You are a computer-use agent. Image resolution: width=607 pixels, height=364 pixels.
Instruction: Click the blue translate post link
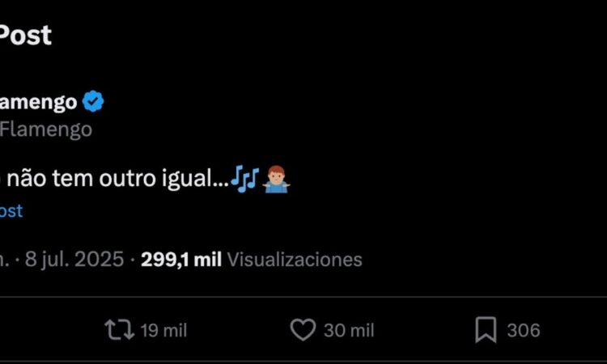point(11,211)
